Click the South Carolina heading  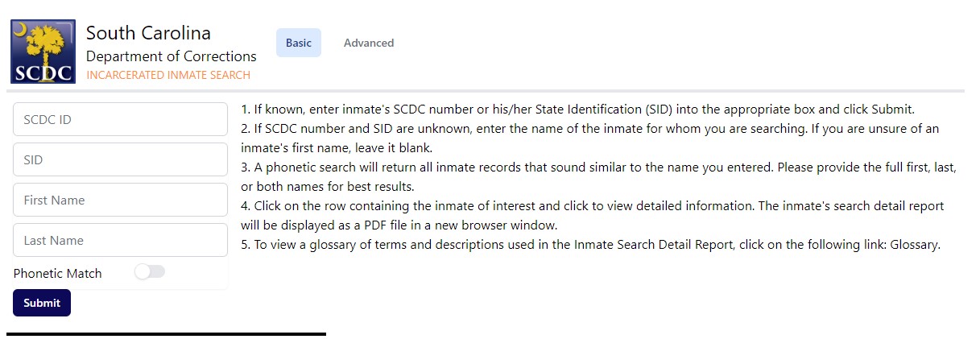pyautogui.click(x=148, y=33)
